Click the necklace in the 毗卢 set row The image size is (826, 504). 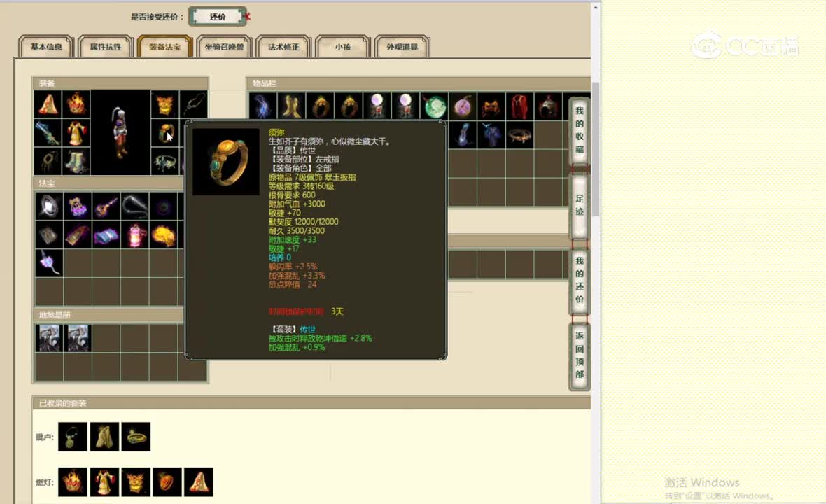[73, 437]
